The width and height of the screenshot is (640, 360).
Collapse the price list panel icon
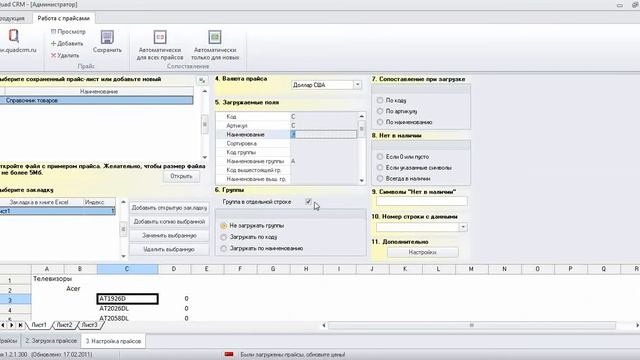(202, 80)
